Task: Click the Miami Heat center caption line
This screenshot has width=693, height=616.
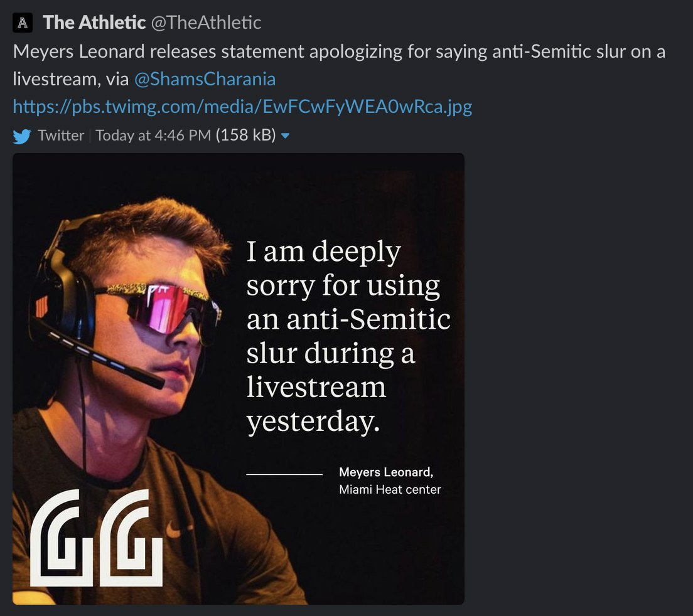Action: (390, 490)
